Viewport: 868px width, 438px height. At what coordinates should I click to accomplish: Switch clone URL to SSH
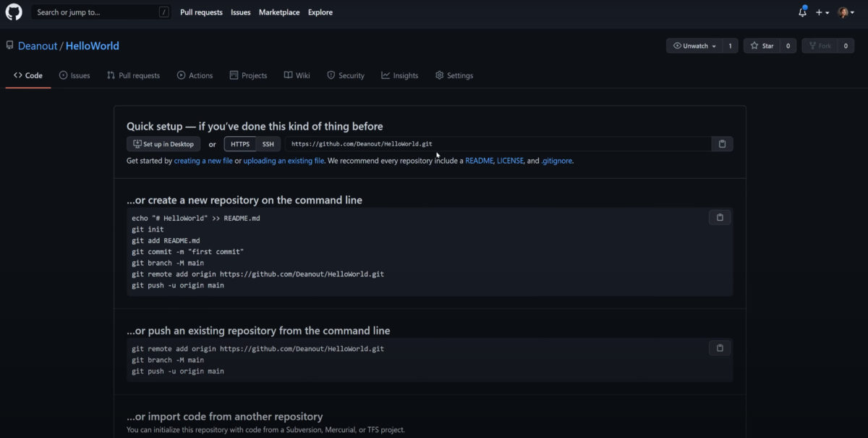(x=268, y=144)
